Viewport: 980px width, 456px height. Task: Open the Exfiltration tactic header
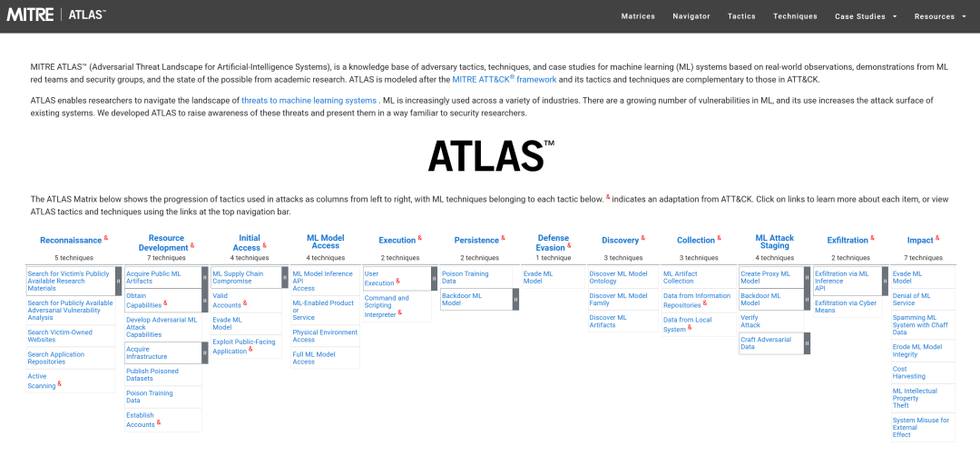(848, 240)
